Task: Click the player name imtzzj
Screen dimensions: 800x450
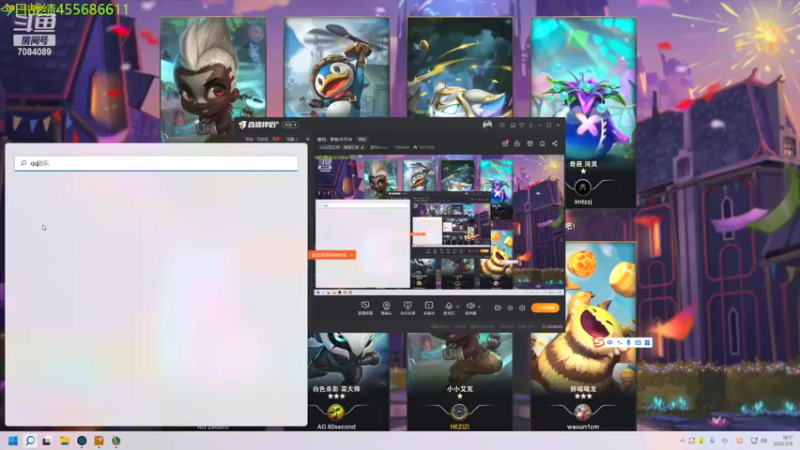Action: [x=583, y=202]
